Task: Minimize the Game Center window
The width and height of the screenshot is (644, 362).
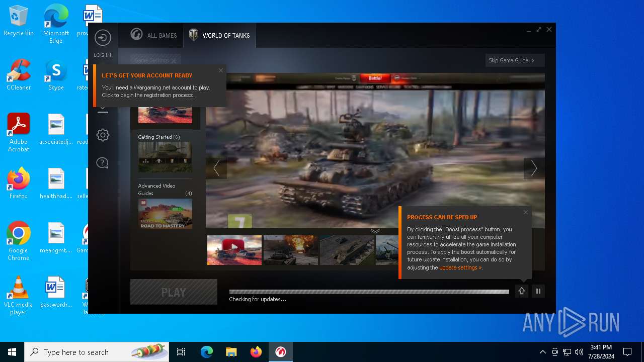Action: tap(529, 30)
